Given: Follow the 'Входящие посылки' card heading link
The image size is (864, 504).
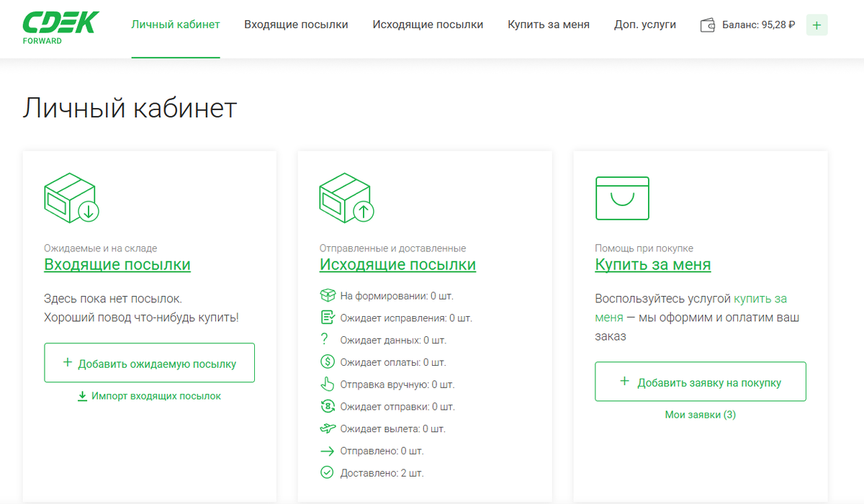Looking at the screenshot, I should coord(117,264).
